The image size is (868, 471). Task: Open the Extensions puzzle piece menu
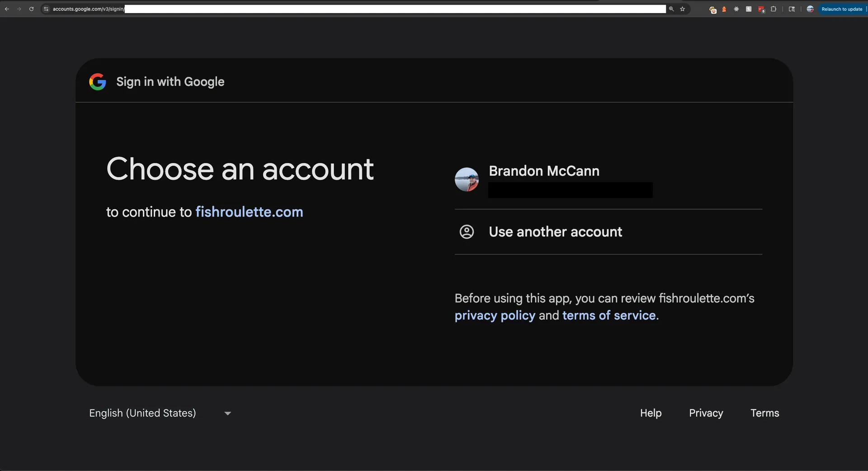pyautogui.click(x=774, y=9)
